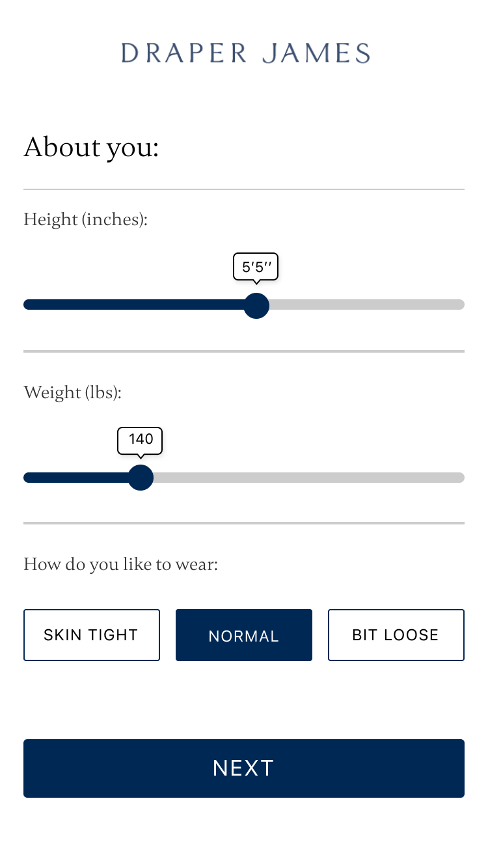Click divider above the wear preference question
488x868 pixels.
point(244,523)
